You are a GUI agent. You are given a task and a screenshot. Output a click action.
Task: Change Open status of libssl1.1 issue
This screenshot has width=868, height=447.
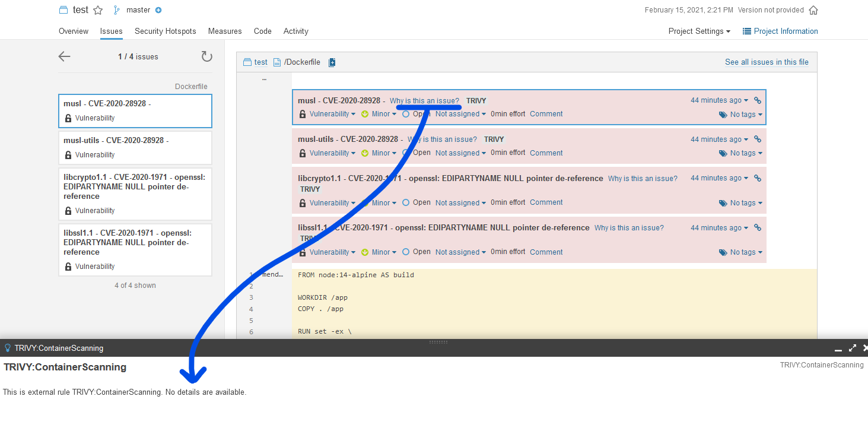416,252
